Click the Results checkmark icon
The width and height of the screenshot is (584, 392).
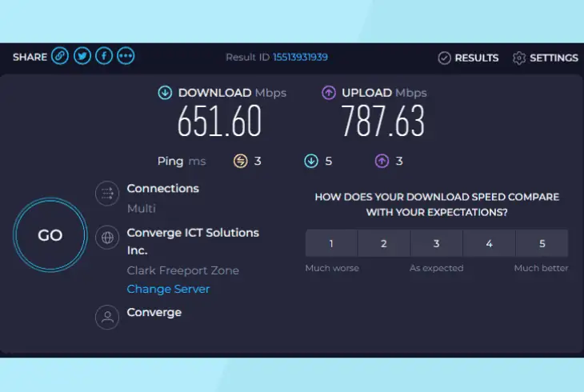[x=444, y=58]
